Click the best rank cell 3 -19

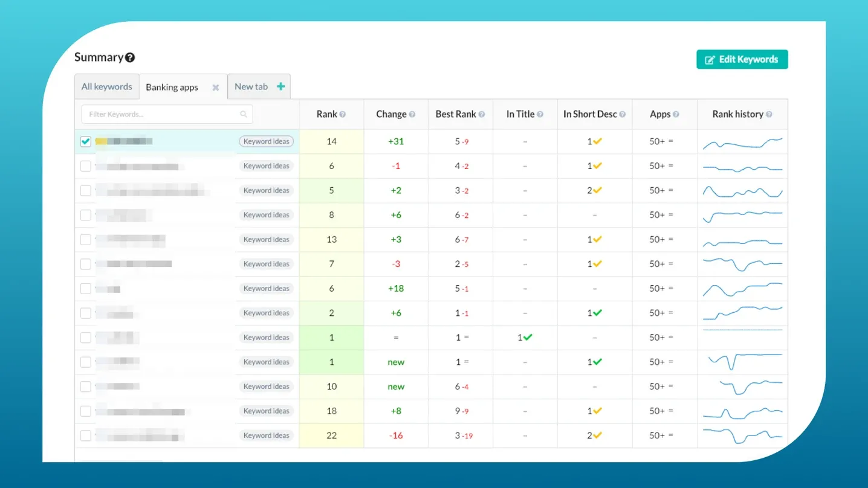[x=464, y=435]
